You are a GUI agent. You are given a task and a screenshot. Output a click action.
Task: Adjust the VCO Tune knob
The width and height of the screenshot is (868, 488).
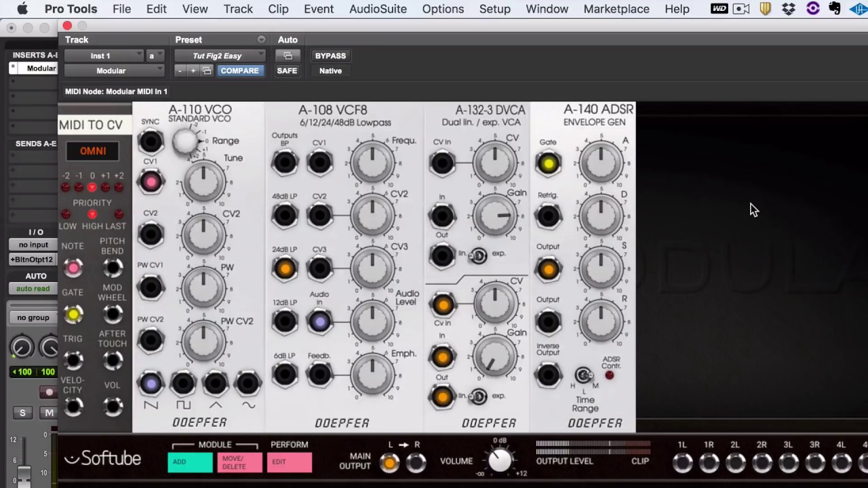click(x=203, y=182)
